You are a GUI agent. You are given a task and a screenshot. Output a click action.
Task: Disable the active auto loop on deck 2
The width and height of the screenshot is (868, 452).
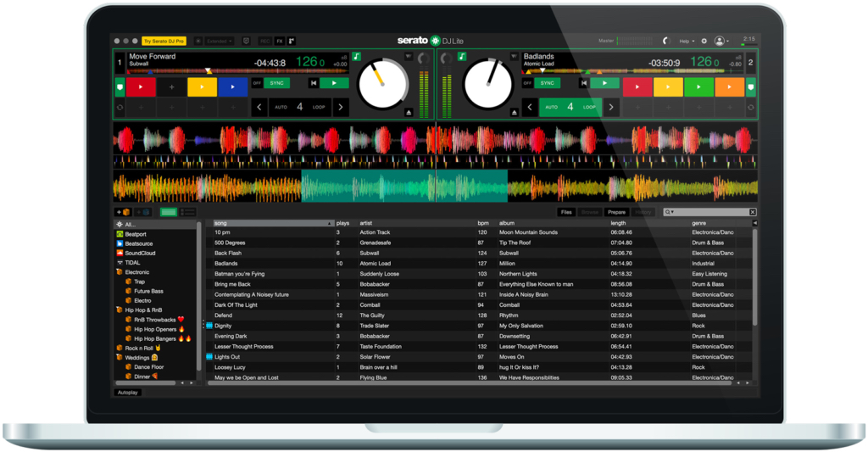coord(570,107)
